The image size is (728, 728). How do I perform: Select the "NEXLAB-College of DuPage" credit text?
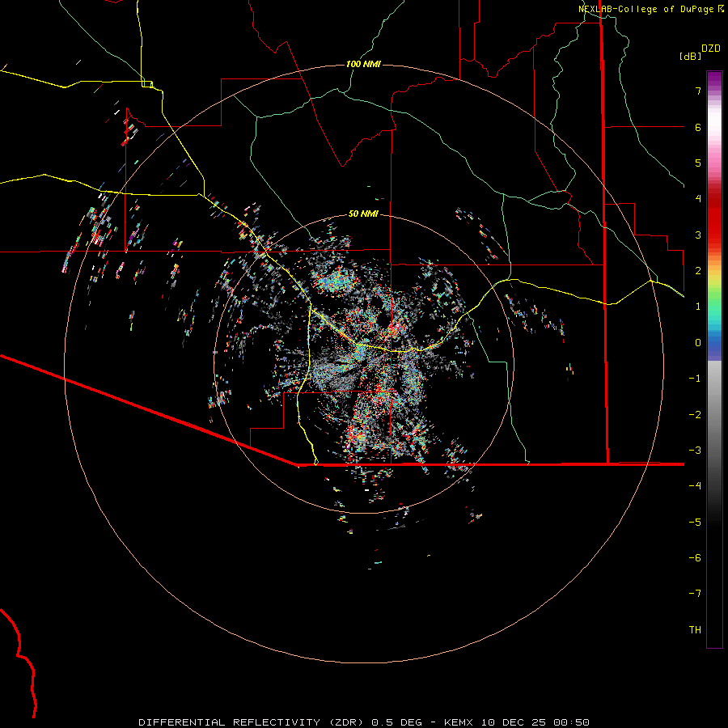click(645, 9)
